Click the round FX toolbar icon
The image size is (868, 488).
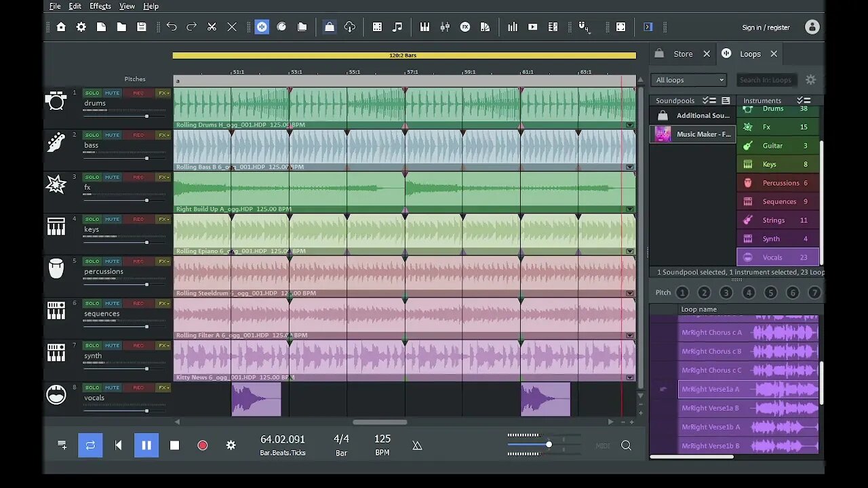(x=465, y=27)
